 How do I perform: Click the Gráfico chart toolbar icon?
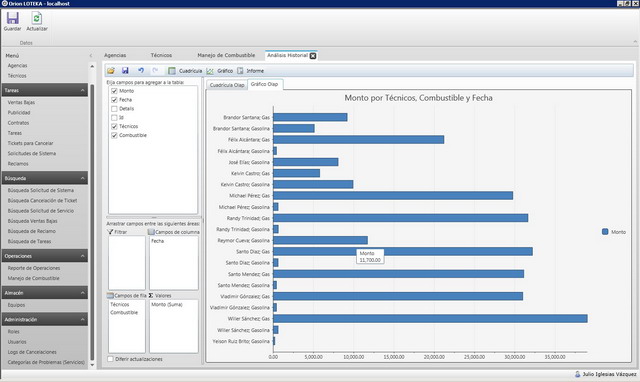coord(210,71)
